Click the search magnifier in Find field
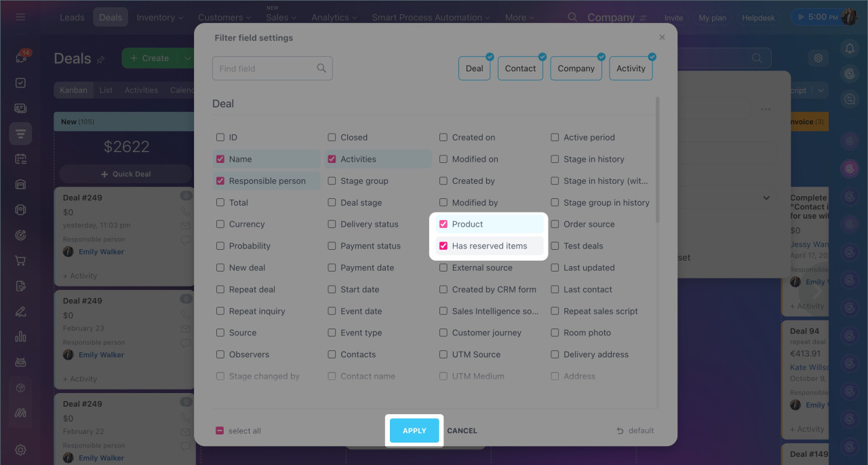The height and width of the screenshot is (465, 868). 321,69
